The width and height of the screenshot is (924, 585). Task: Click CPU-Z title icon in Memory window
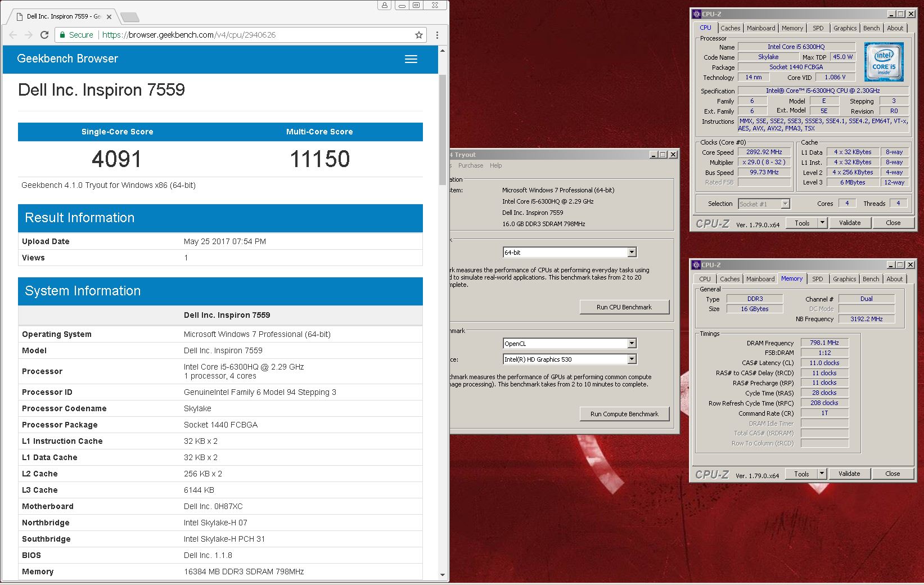tap(696, 265)
